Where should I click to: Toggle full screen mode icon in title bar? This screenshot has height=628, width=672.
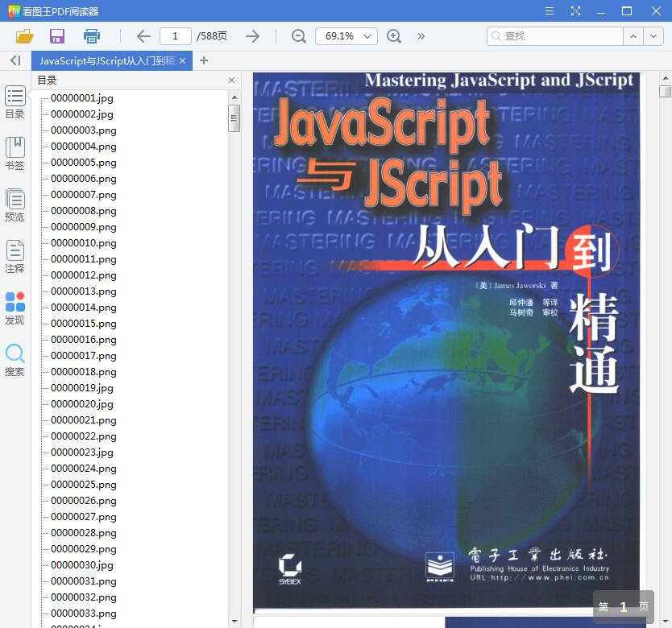575,10
